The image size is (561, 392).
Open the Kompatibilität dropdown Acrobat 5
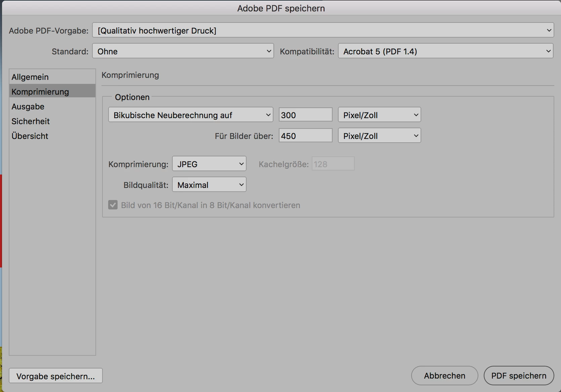445,51
